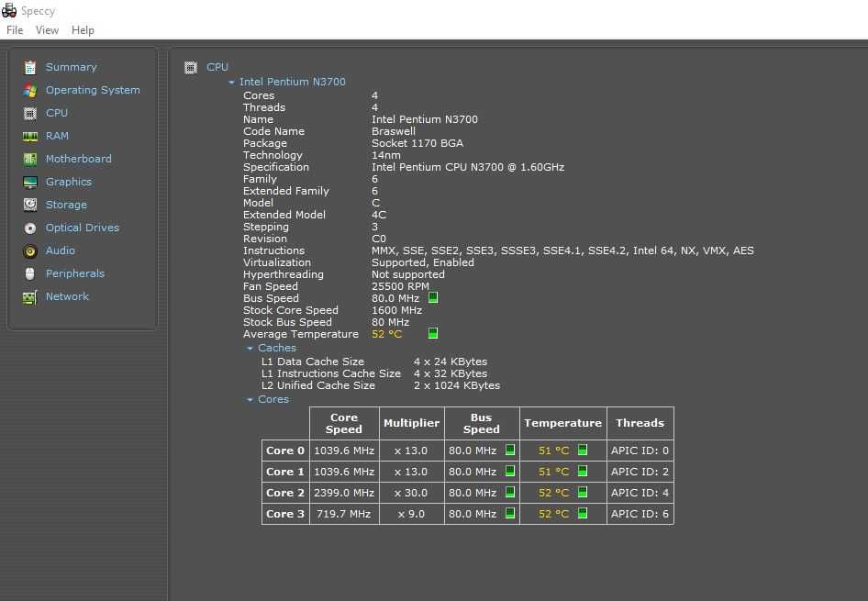Viewport: 868px width, 601px height.
Task: Collapse the Caches section arrow
Action: (x=250, y=349)
